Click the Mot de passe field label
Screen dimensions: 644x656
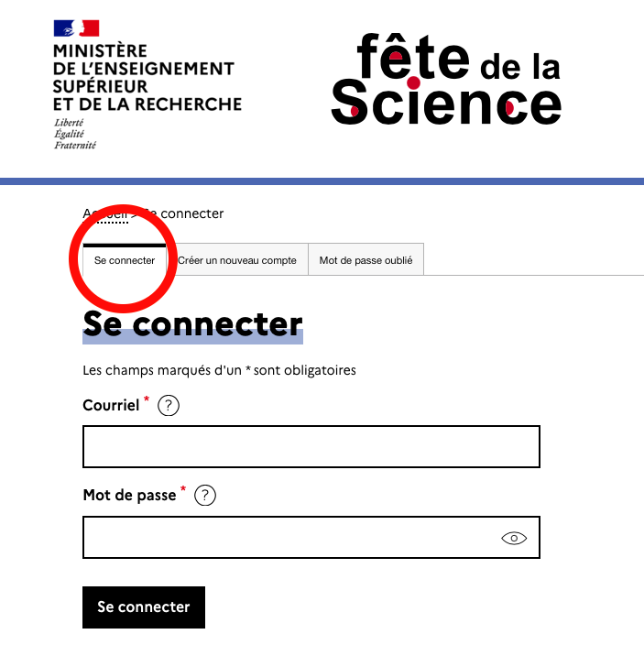pyautogui.click(x=129, y=495)
